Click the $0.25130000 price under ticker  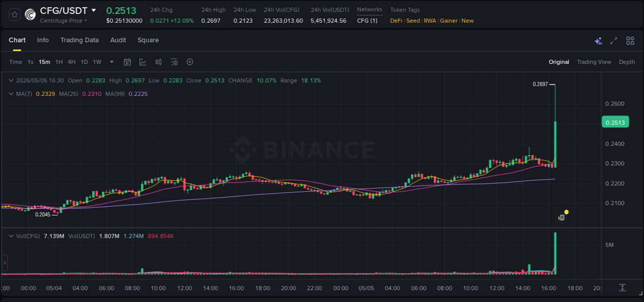pos(124,21)
